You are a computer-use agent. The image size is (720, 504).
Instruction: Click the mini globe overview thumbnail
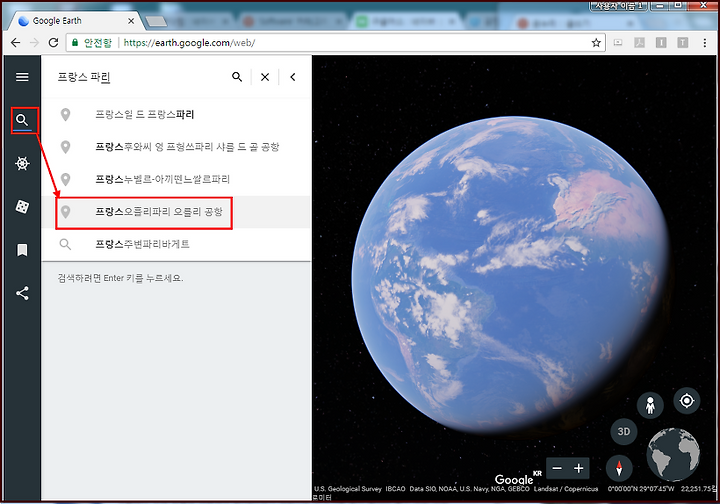pos(673,454)
